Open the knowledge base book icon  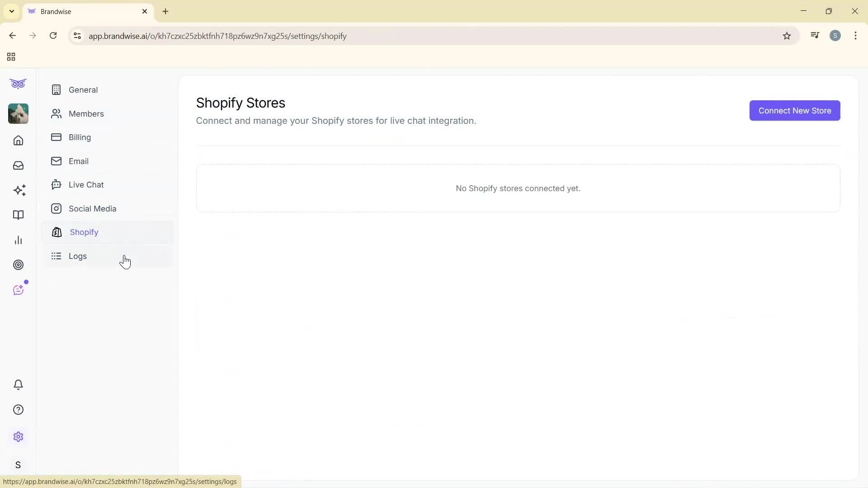18,215
